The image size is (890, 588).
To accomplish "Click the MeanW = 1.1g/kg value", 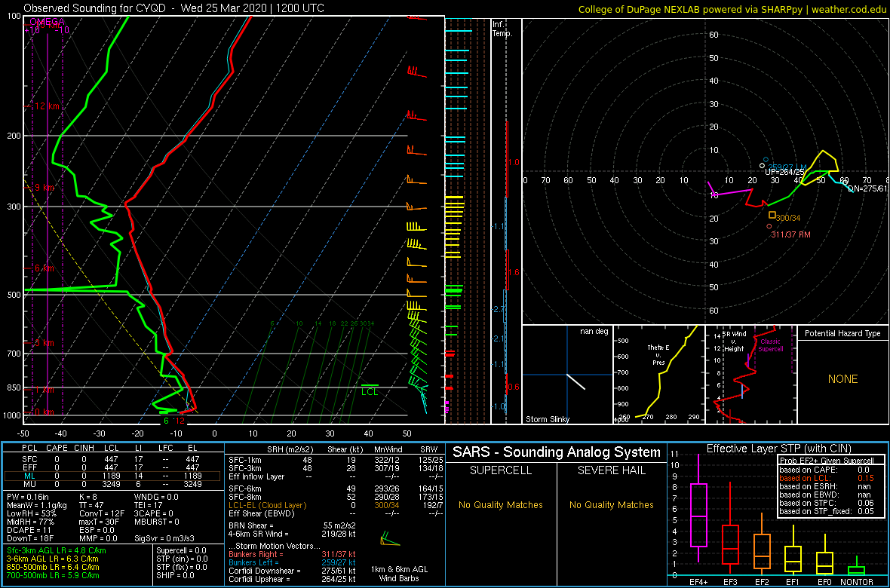I will click(x=35, y=507).
